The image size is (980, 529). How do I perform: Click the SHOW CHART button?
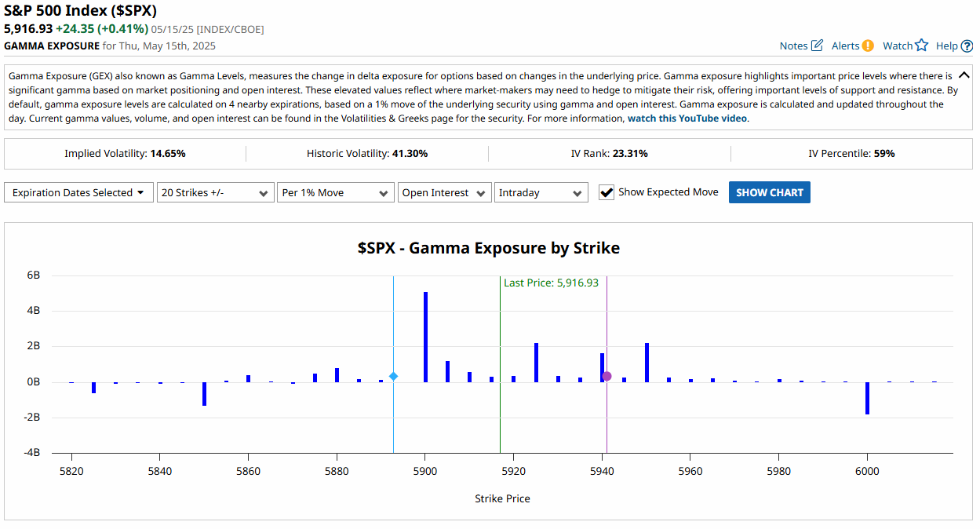(x=769, y=192)
